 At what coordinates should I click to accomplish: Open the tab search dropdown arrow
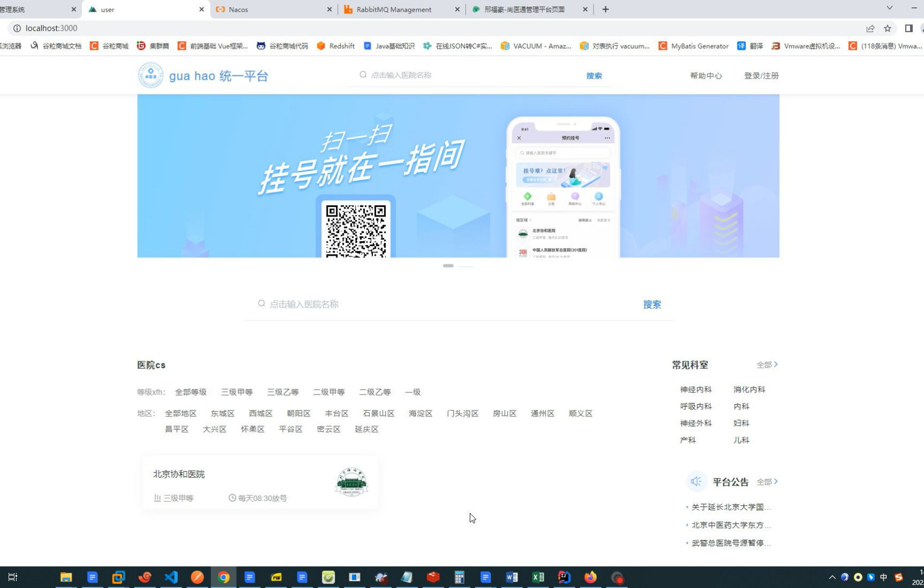click(889, 8)
